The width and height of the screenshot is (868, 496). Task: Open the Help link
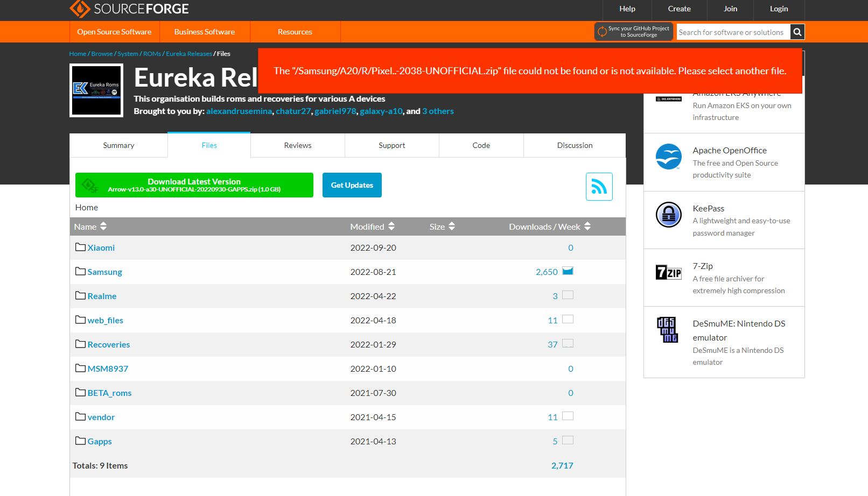tap(627, 9)
